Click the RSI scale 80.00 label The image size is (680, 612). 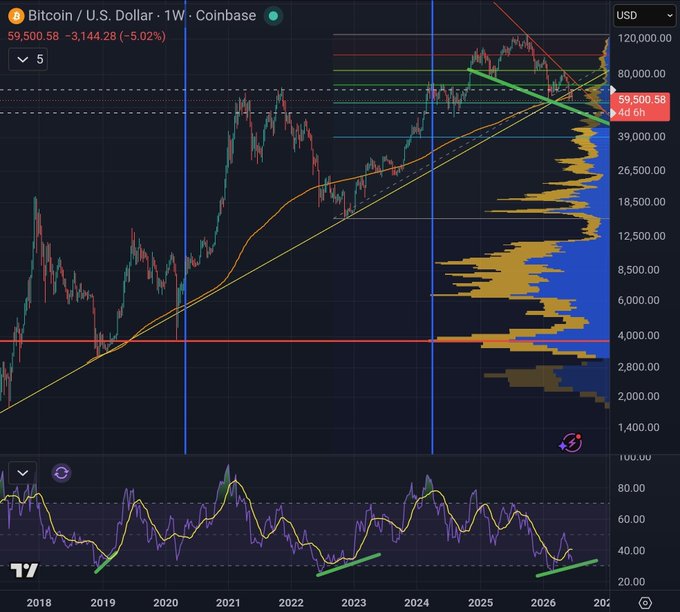(x=631, y=488)
